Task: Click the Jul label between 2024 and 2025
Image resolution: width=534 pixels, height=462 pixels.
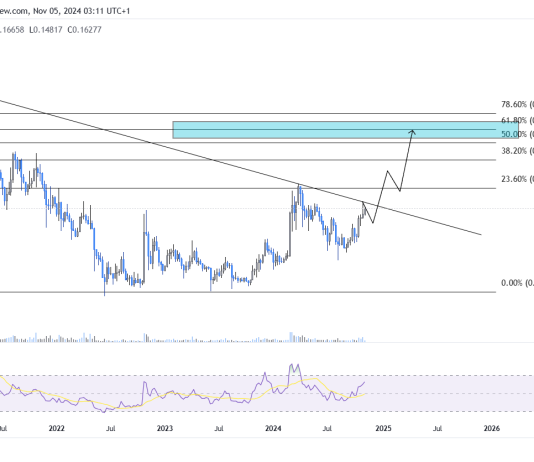Action: (x=327, y=428)
